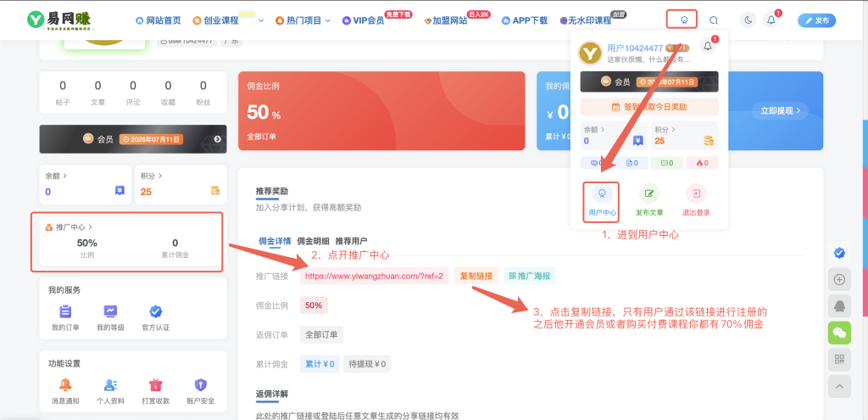Viewport: 868px width, 420px height.
Task: Click the comment count badge in popup
Action: [667, 163]
